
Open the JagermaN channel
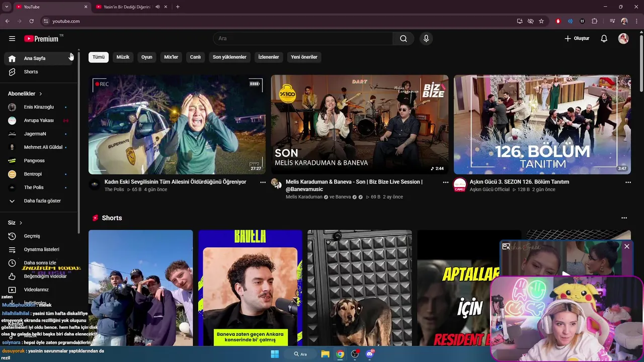click(39, 134)
